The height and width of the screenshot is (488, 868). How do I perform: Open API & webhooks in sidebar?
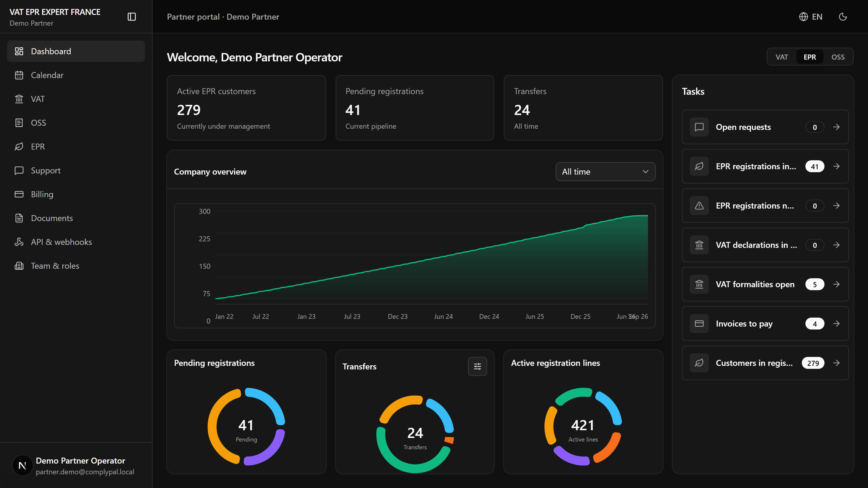pos(76,242)
